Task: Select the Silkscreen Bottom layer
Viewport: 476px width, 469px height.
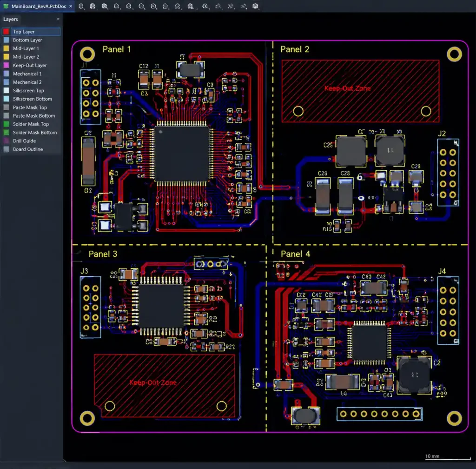Action: click(31, 99)
